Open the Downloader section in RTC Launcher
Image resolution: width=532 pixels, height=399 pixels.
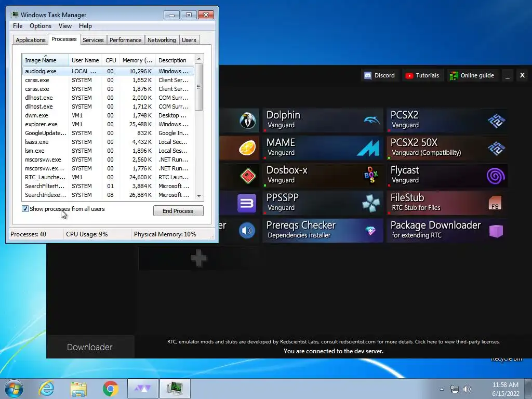pos(90,347)
